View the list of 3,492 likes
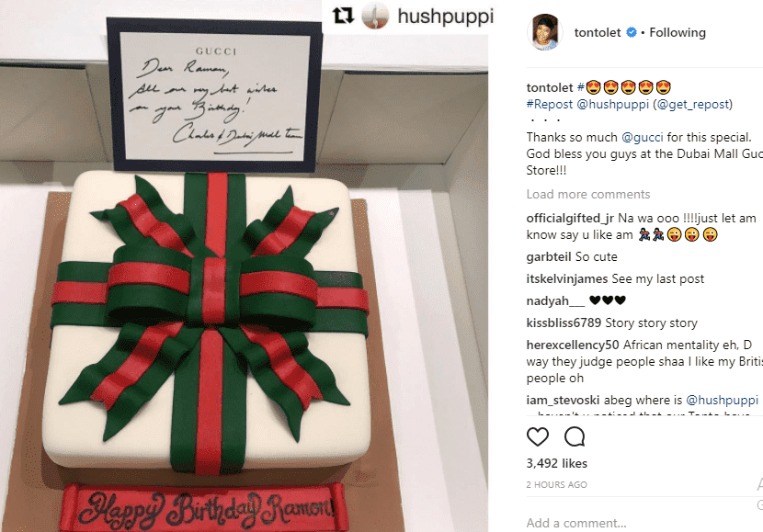Viewport: 763px width, 532px height. [x=557, y=463]
